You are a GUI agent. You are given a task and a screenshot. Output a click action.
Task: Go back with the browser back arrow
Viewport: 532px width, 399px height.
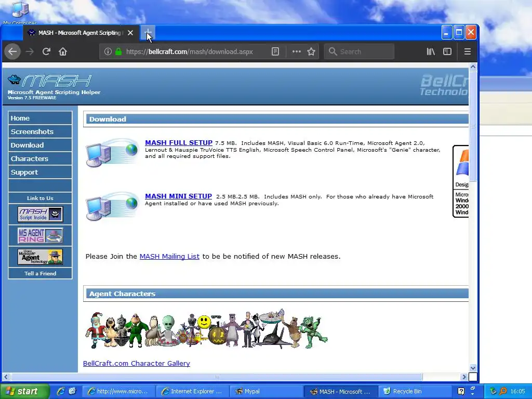(x=12, y=51)
